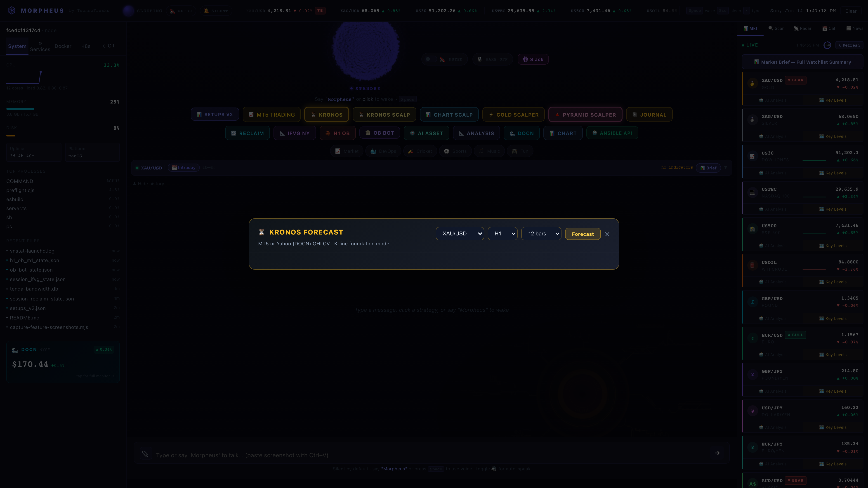
Task: Open the 12 bars horizon dropdown
Action: 541,234
